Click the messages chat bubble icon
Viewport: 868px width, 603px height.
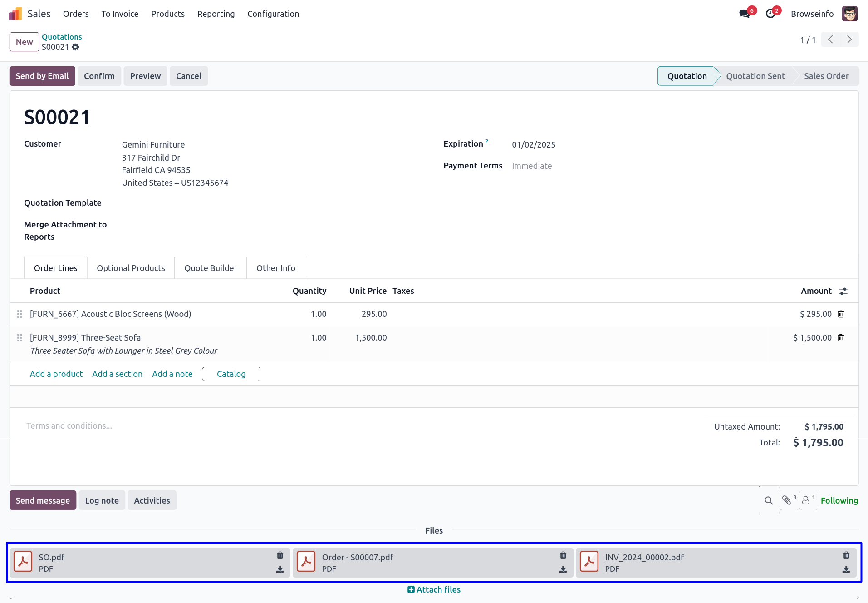coord(745,14)
